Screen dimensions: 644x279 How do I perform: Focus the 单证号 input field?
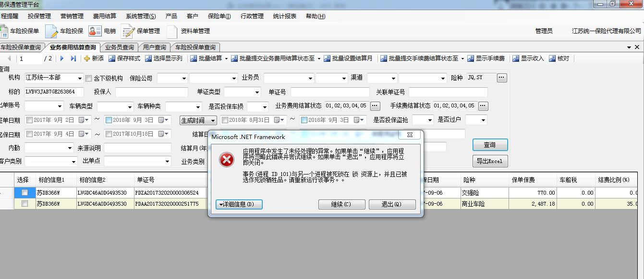tap(330, 92)
